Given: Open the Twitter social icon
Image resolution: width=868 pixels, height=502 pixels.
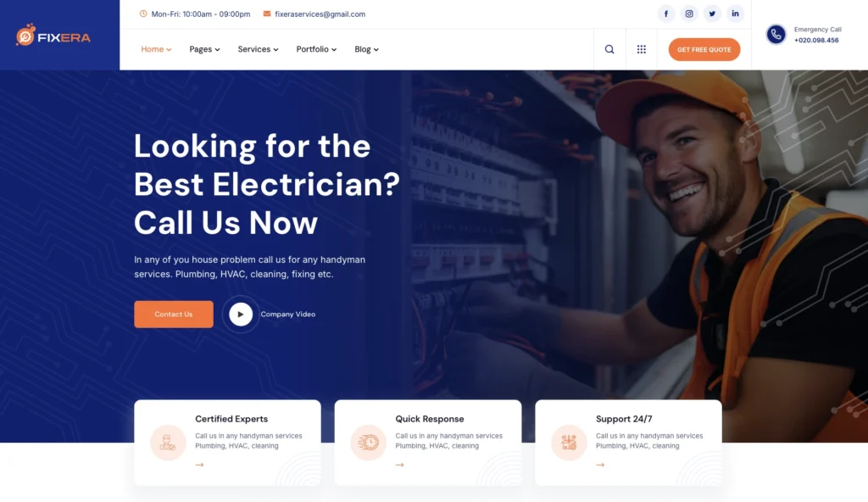Looking at the screenshot, I should pos(712,14).
